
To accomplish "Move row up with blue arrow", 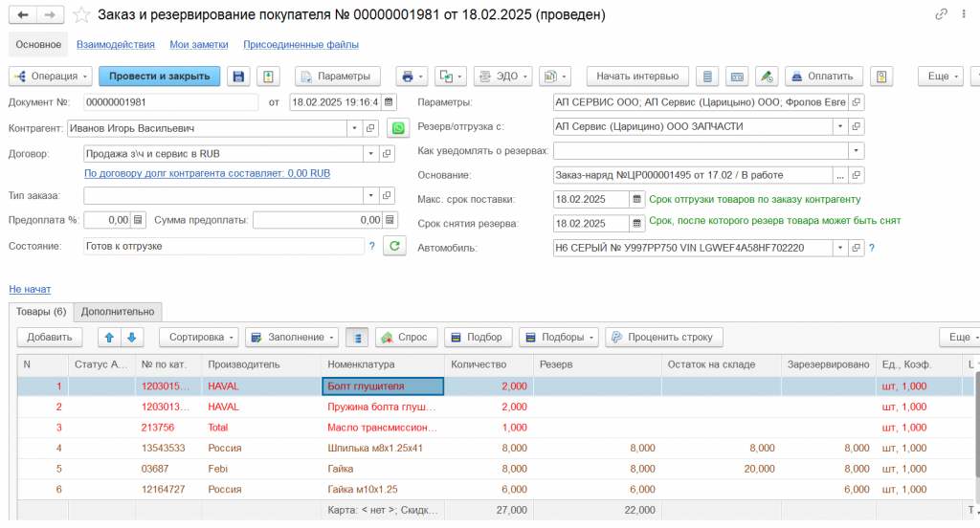I will (x=108, y=337).
